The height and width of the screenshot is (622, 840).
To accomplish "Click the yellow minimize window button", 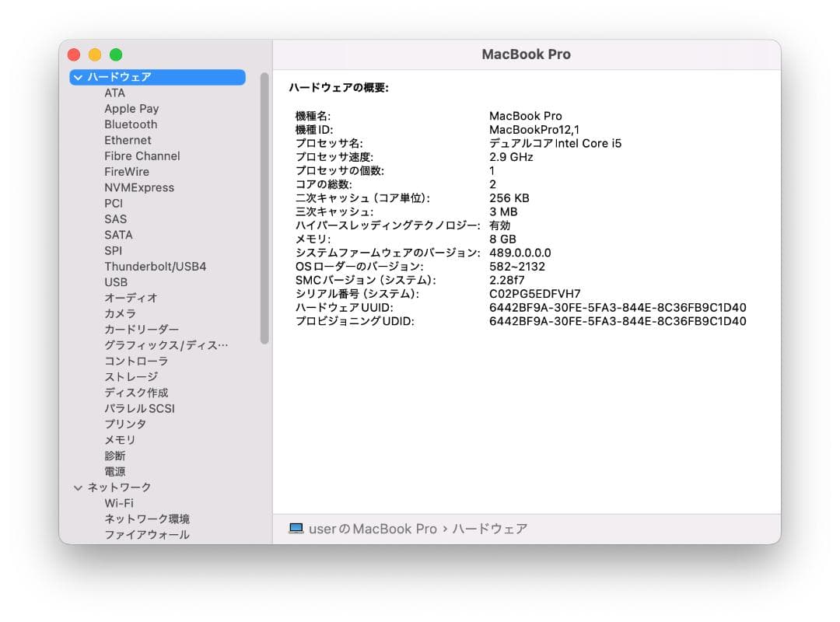I will pos(95,54).
